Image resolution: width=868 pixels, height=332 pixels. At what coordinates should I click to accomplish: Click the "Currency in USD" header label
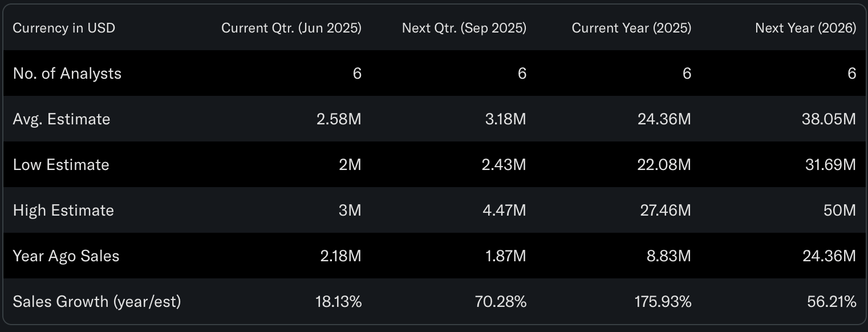pyautogui.click(x=64, y=28)
